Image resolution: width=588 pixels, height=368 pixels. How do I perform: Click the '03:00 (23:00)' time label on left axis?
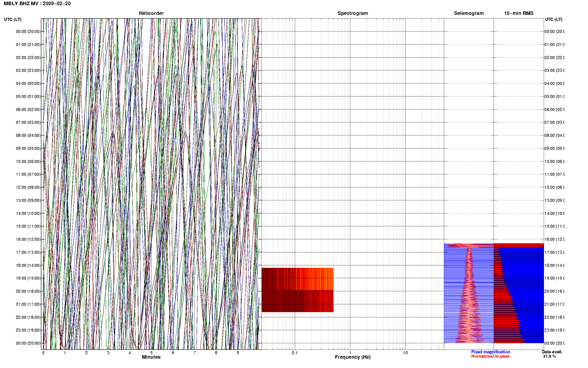(28, 71)
